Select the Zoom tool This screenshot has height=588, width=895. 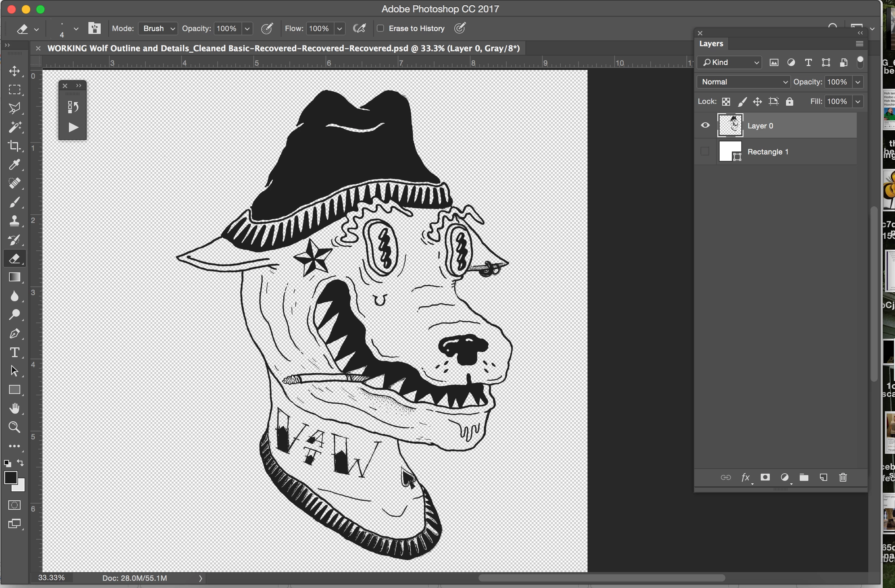pos(14,427)
